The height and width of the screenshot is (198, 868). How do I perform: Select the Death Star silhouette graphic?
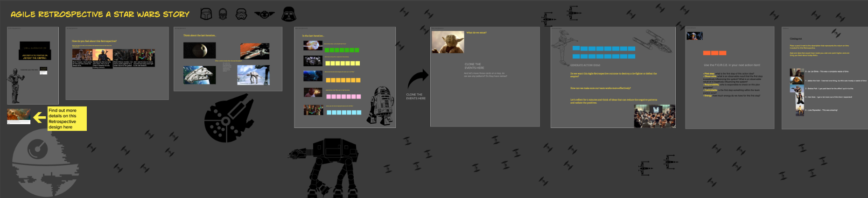[45, 163]
